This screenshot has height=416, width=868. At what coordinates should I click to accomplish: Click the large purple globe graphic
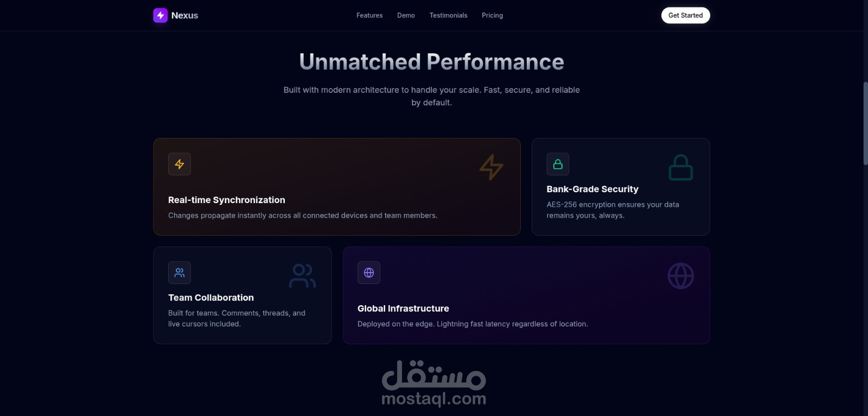tap(681, 276)
